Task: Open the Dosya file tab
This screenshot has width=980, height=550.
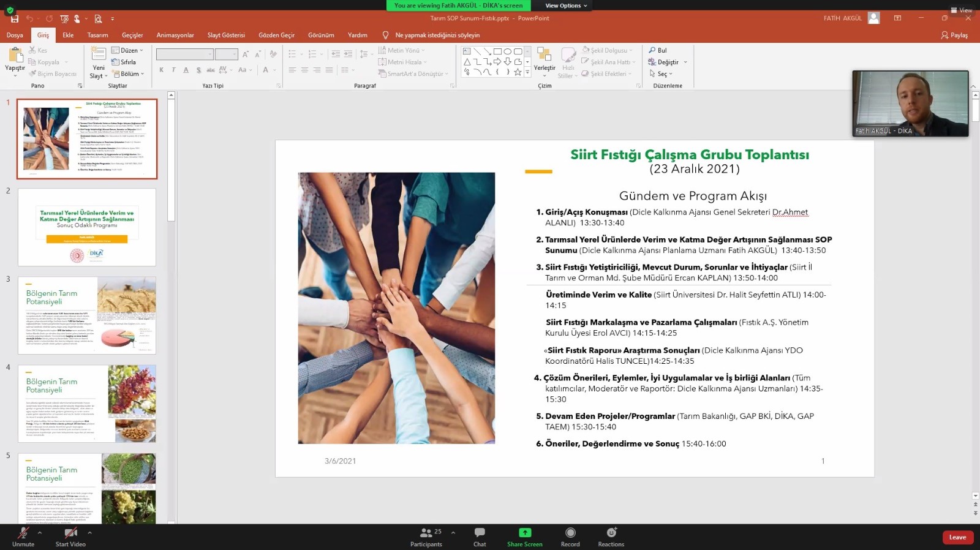Action: click(x=15, y=35)
